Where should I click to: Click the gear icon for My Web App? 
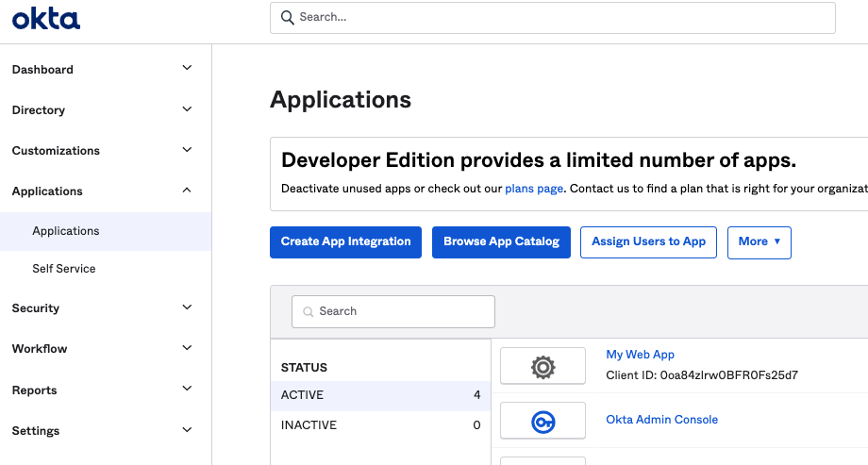point(542,366)
